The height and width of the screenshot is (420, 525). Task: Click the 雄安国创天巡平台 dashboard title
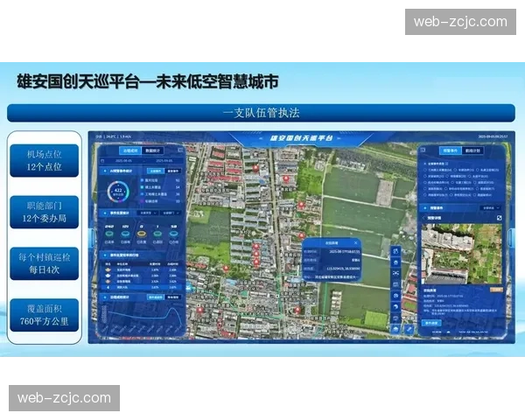click(x=301, y=138)
